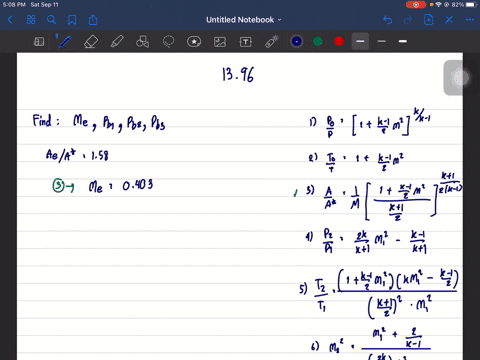Choose the dark blue pen color
Image resolution: width=480 pixels, height=360 pixels.
tap(297, 41)
